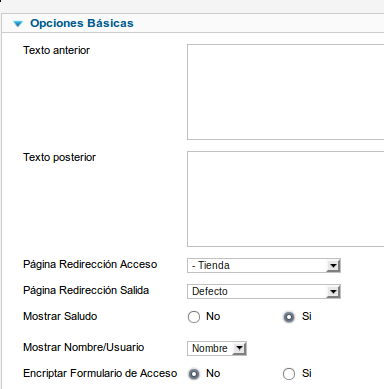Click the Opciones Básicas header title
Image resolution: width=384 pixels, height=389 pixels.
[82, 23]
